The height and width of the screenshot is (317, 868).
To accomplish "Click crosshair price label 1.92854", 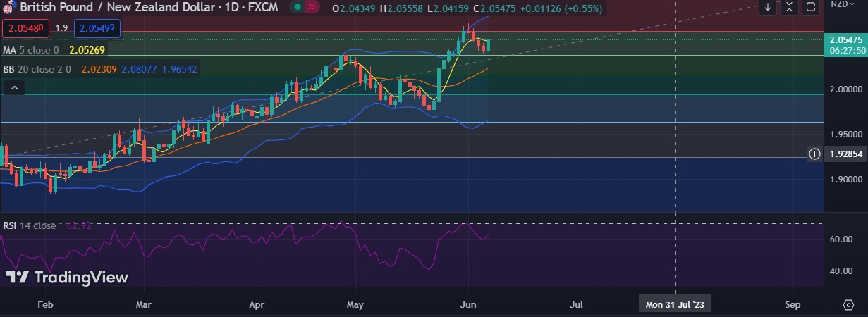I will 845,154.
